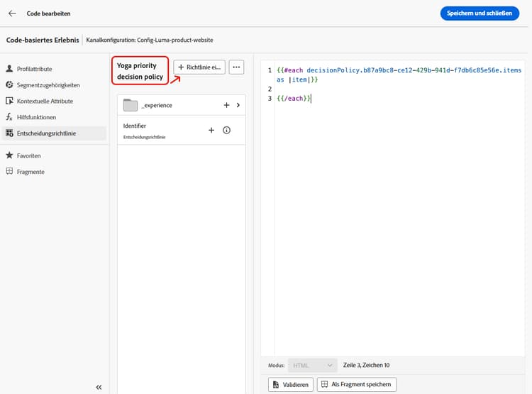Click the _experience folder icon

click(131, 105)
